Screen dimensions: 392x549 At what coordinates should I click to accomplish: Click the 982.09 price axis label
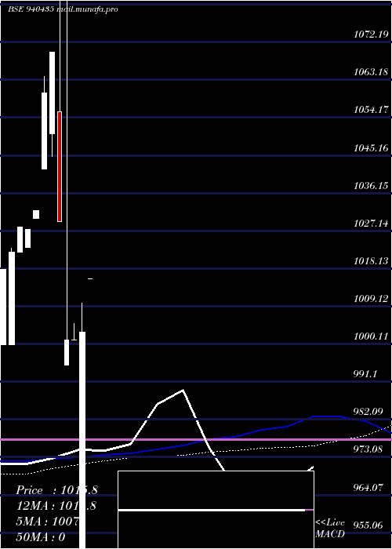click(368, 412)
